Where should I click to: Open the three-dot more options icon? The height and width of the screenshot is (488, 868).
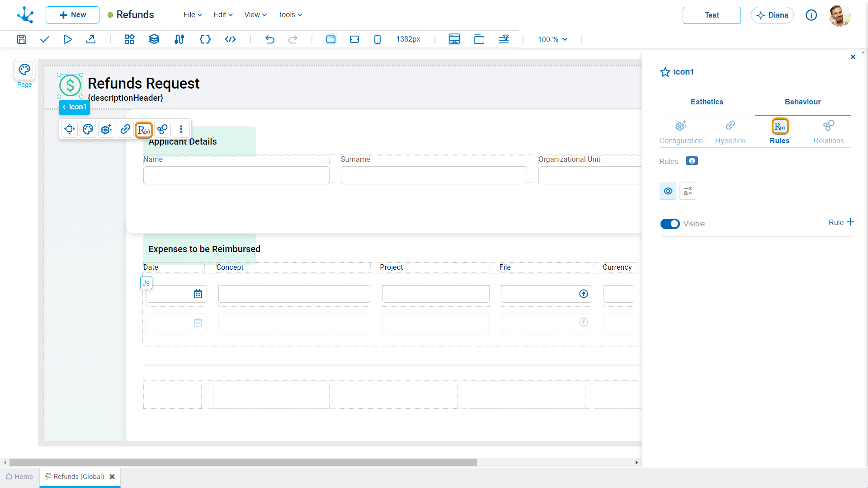click(x=181, y=129)
